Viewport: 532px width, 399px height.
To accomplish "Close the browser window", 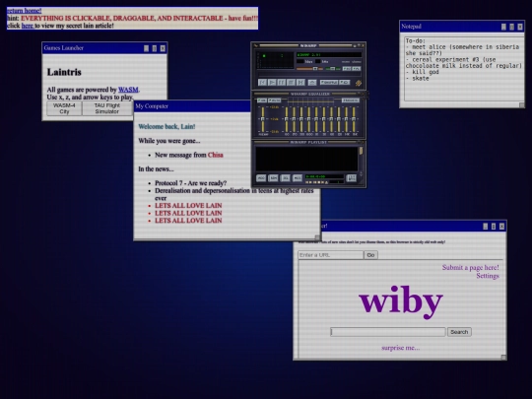I will coord(501,227).
